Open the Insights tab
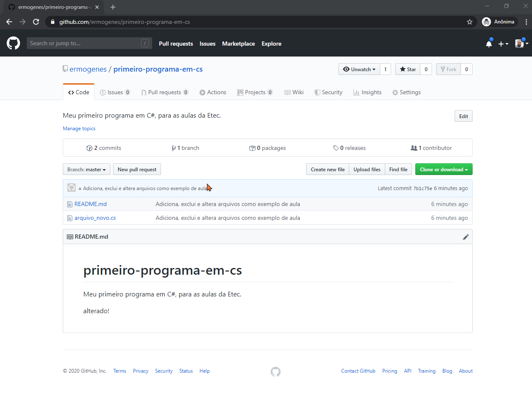 click(368, 92)
